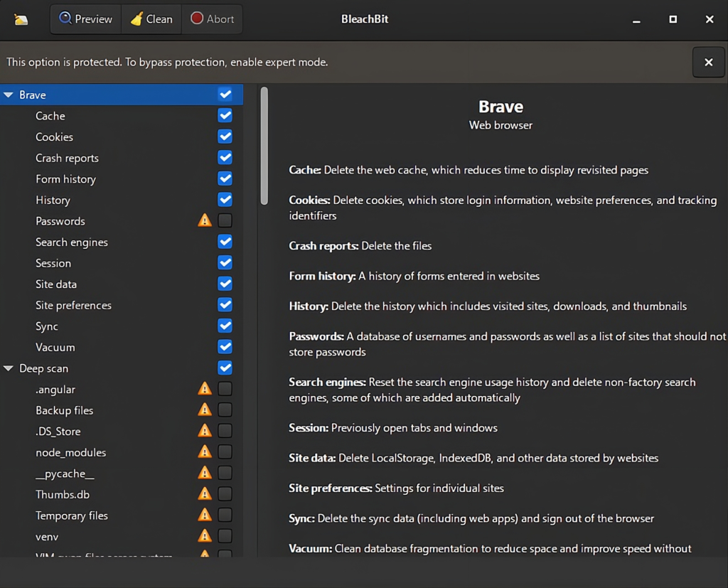Image resolution: width=728 pixels, height=588 pixels.
Task: Disable the Sync checkbox
Action: point(225,326)
